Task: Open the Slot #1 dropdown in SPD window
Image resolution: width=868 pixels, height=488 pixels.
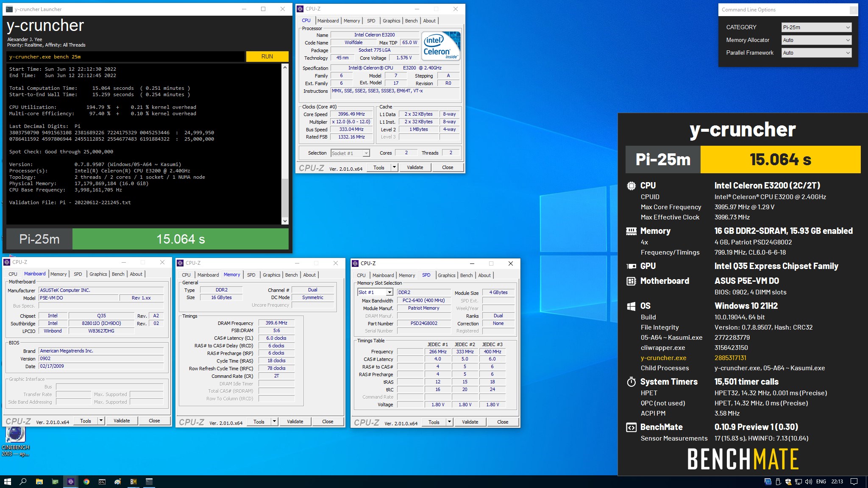Action: coord(375,292)
